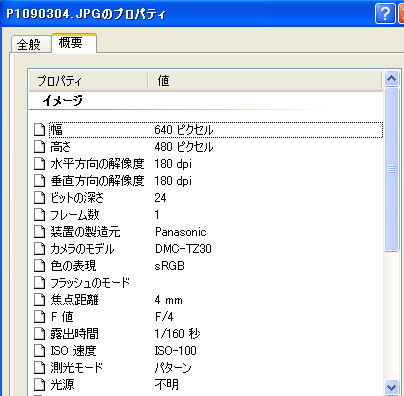Click the 値 column header
Viewport: 404px width, 396px height.
[265, 80]
